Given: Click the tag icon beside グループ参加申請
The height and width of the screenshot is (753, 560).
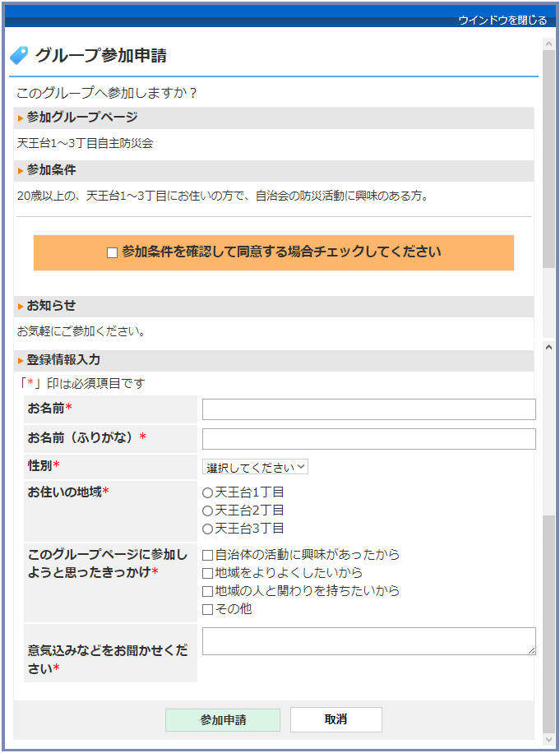Looking at the screenshot, I should point(18,56).
